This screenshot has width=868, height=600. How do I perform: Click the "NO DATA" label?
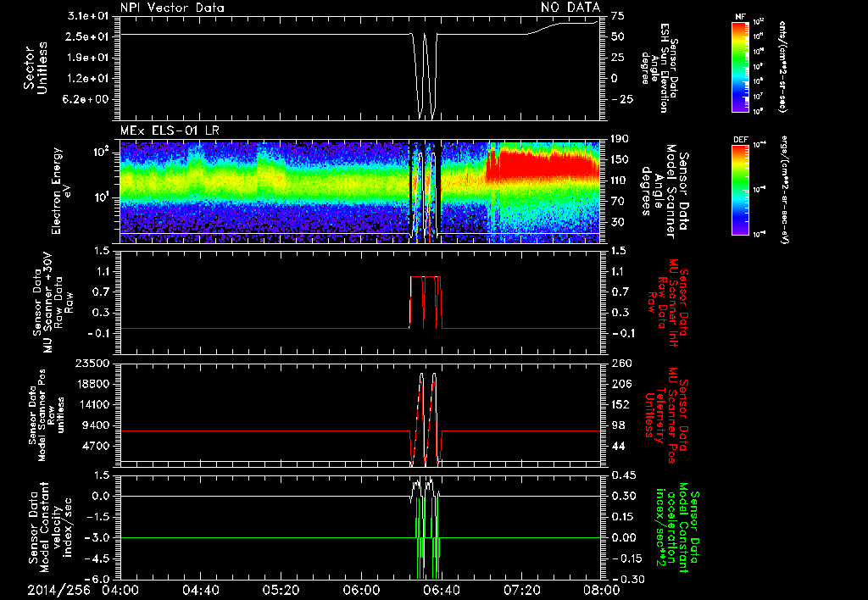pyautogui.click(x=570, y=7)
